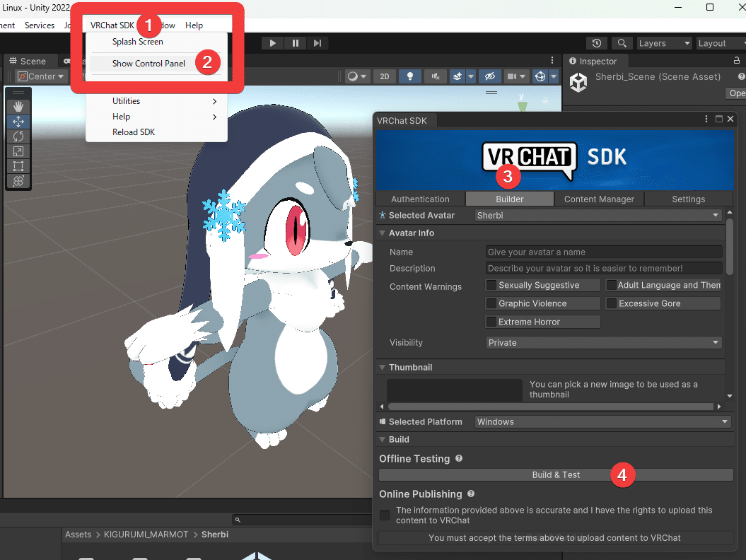Start Play mode
Viewport: 746px width, 560px height.
coord(273,43)
